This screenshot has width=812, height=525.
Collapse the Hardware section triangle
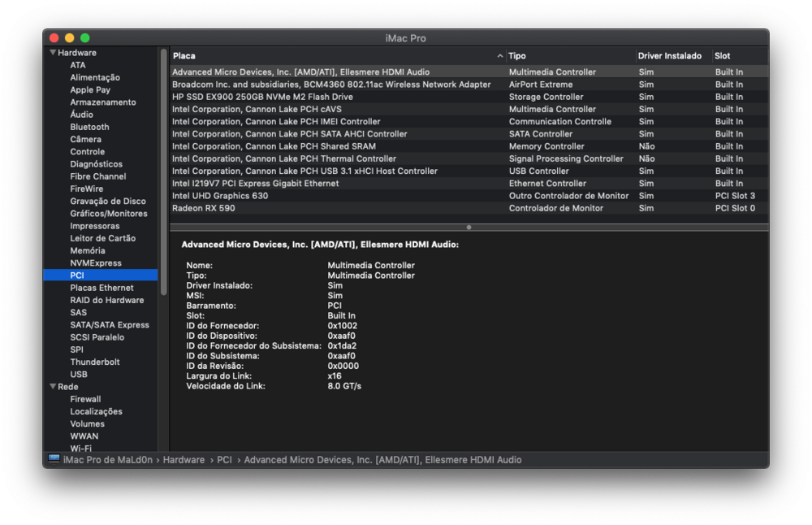[53, 53]
